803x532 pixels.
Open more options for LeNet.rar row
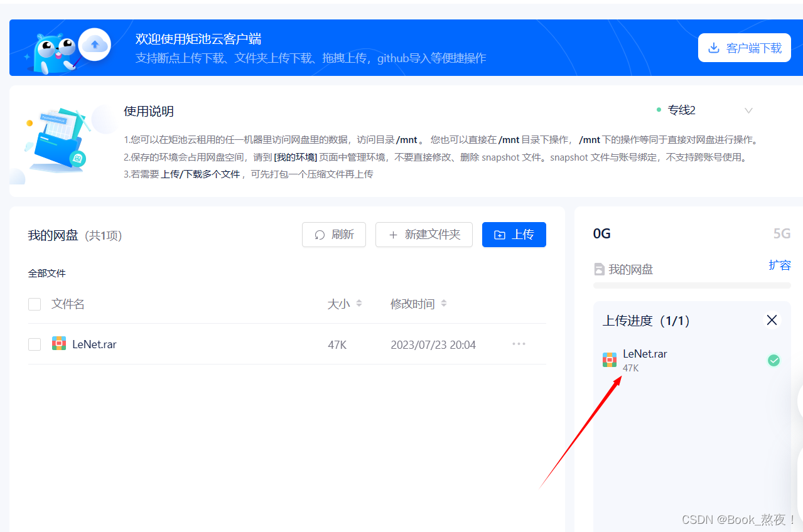(519, 344)
